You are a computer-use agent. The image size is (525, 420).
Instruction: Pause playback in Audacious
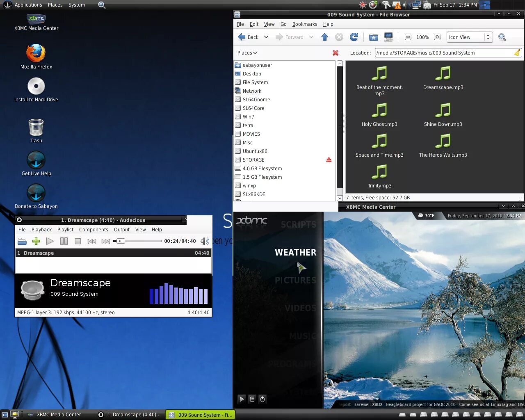(64, 241)
